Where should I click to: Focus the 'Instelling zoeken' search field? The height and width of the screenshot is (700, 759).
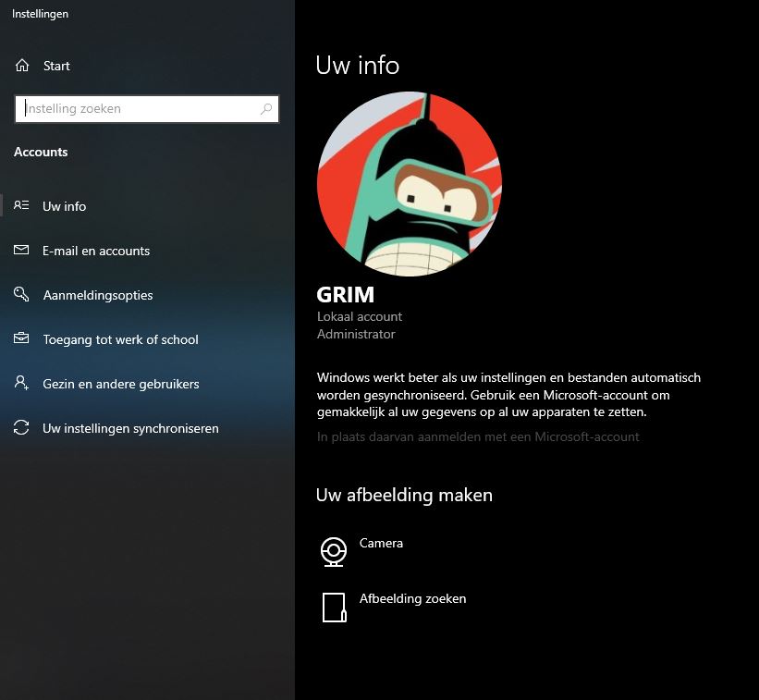147,109
